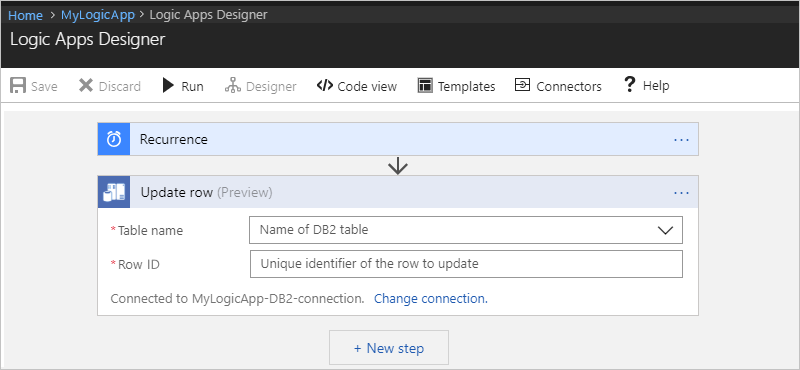
Task: Click the Save floppy disk icon
Action: coord(18,85)
